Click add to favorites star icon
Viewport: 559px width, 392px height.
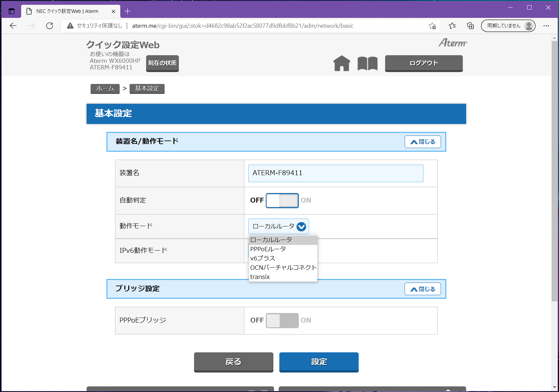432,26
